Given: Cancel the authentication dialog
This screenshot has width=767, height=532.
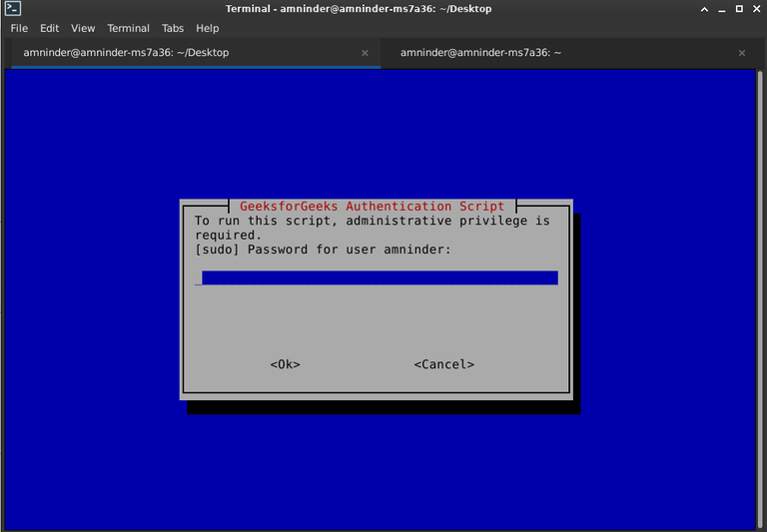Looking at the screenshot, I should pos(444,364).
